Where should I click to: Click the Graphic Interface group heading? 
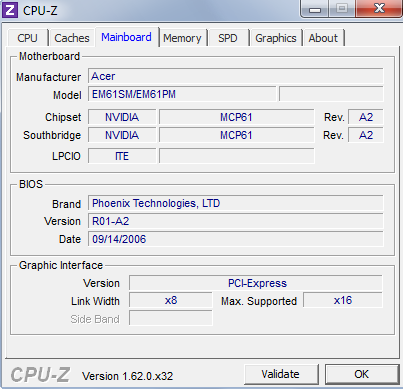point(61,265)
